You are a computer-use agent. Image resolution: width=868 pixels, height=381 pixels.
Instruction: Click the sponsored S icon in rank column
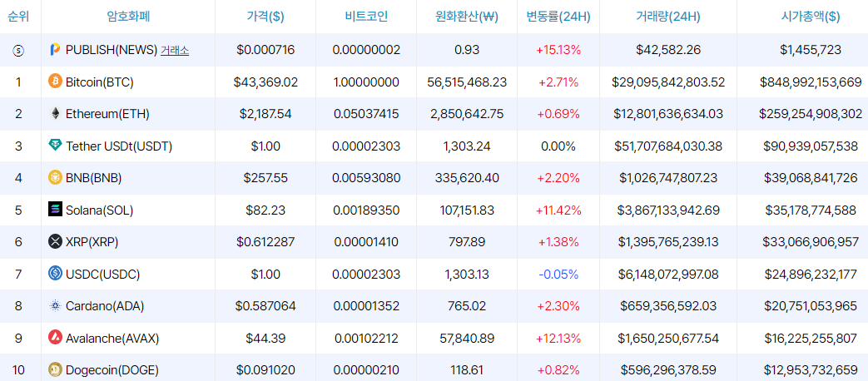[x=18, y=50]
